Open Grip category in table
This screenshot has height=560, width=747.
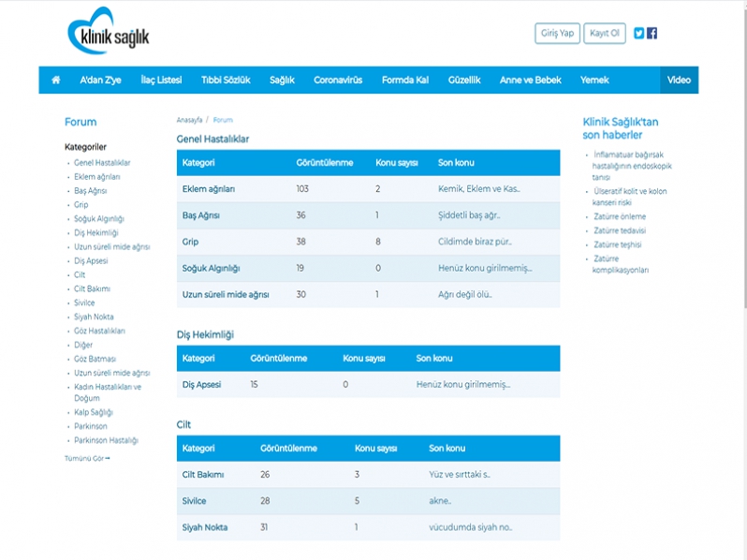[190, 242]
